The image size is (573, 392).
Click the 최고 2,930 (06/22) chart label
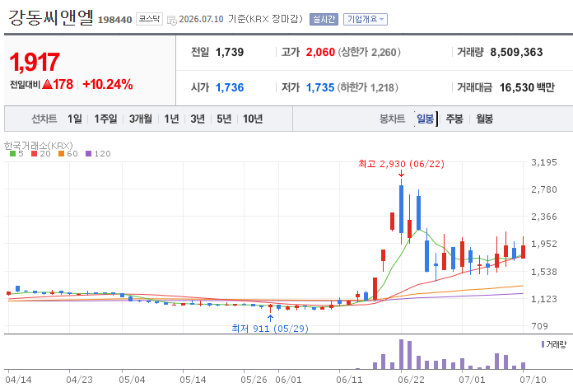pyautogui.click(x=401, y=164)
